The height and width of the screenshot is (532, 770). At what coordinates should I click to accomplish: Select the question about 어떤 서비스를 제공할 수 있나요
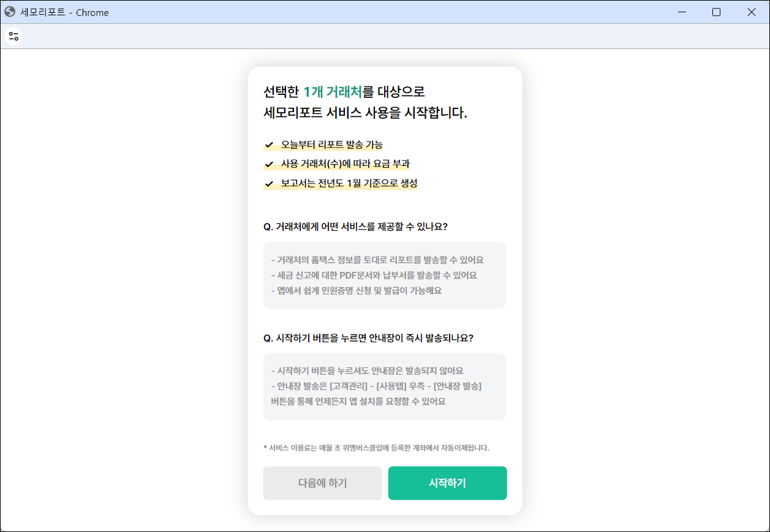(355, 227)
